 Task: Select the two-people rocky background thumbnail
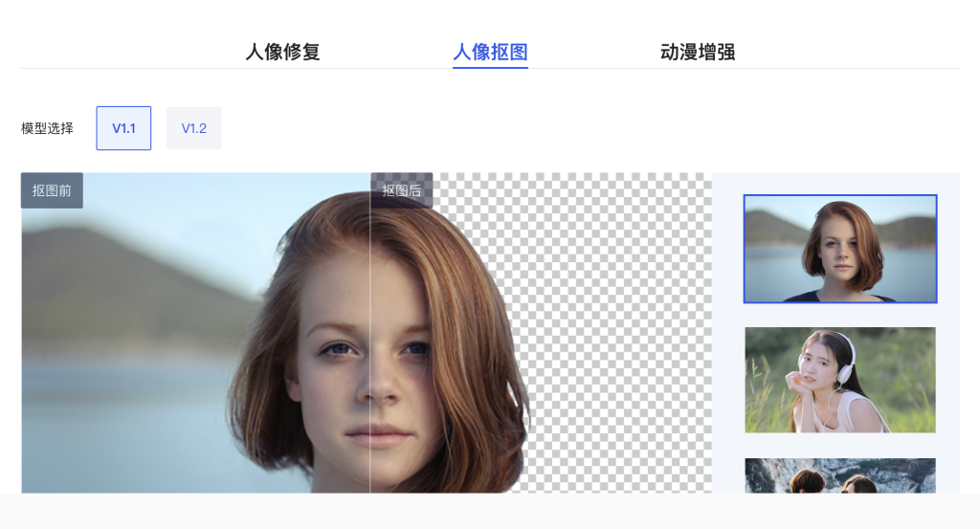coord(840,475)
